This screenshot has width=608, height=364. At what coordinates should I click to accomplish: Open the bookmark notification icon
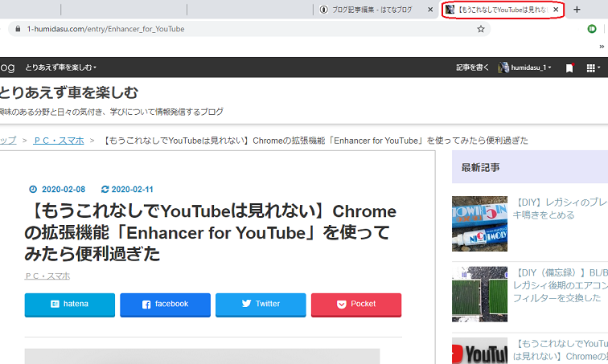(569, 67)
